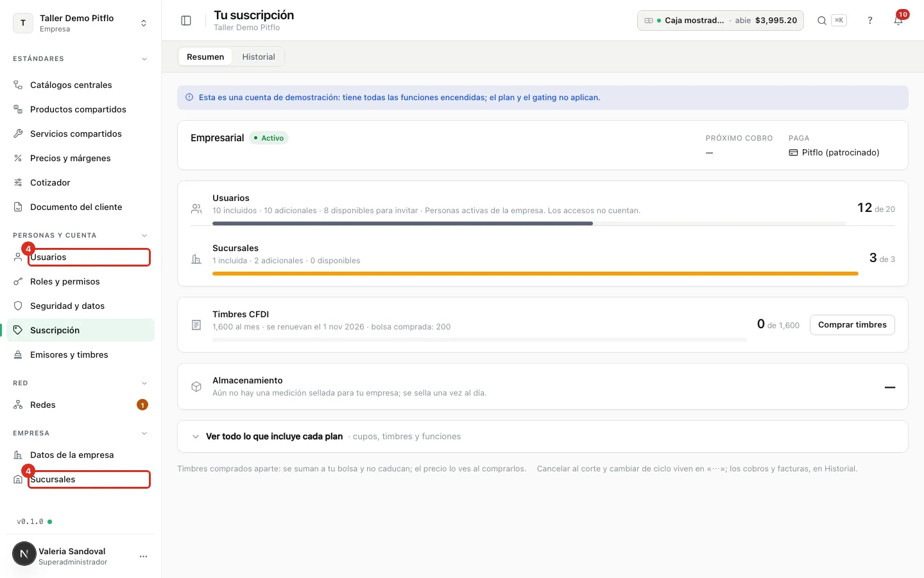The width and height of the screenshot is (924, 578).
Task: Select the Resumen tab
Action: (205, 57)
